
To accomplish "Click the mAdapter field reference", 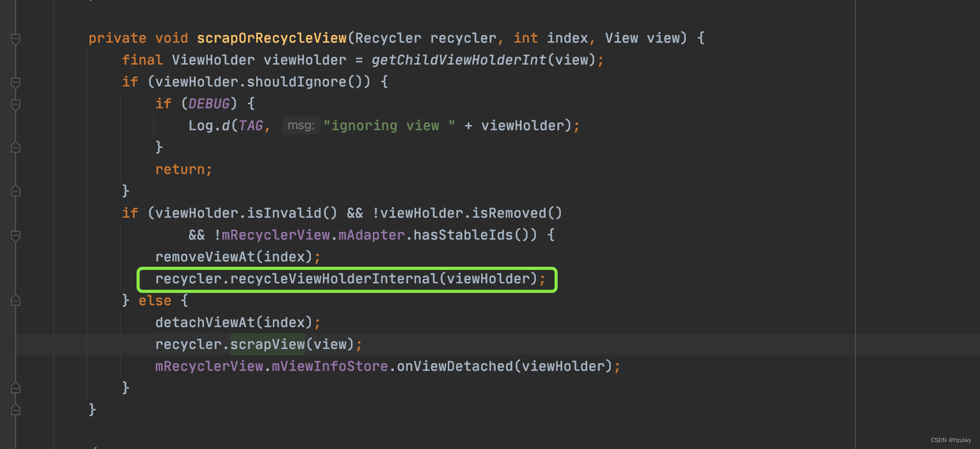I will pos(372,235).
